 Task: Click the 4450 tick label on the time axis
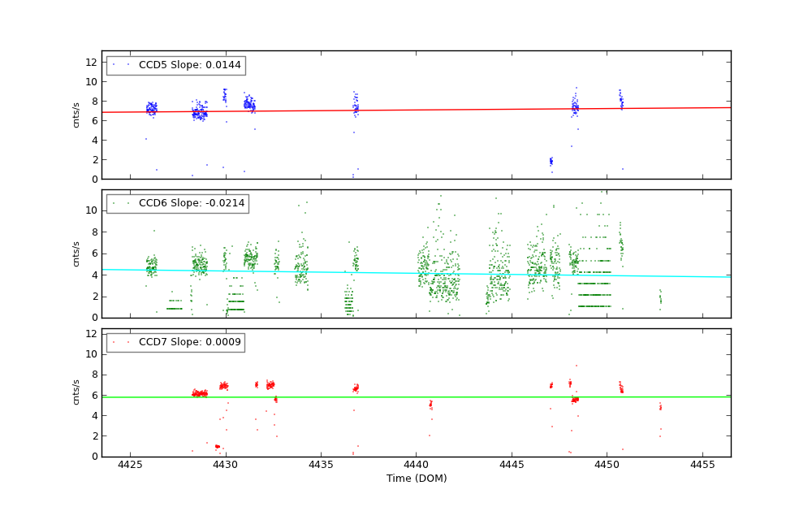607,465
